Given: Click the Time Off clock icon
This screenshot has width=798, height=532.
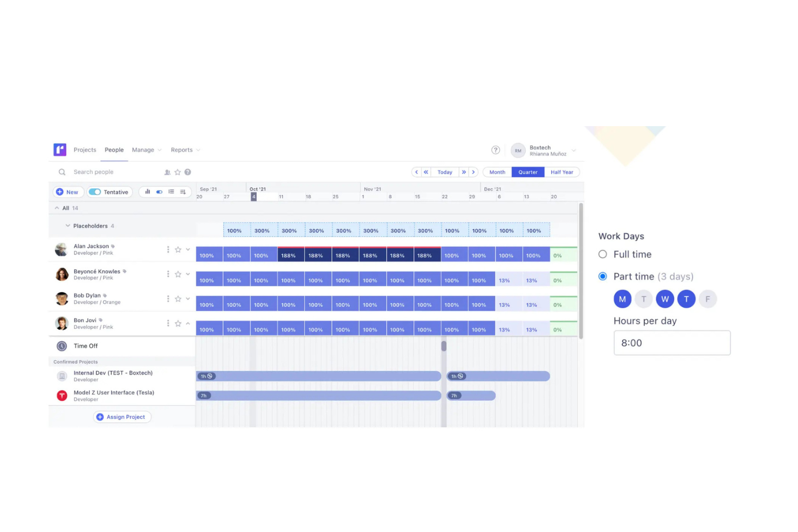Looking at the screenshot, I should 62,346.
